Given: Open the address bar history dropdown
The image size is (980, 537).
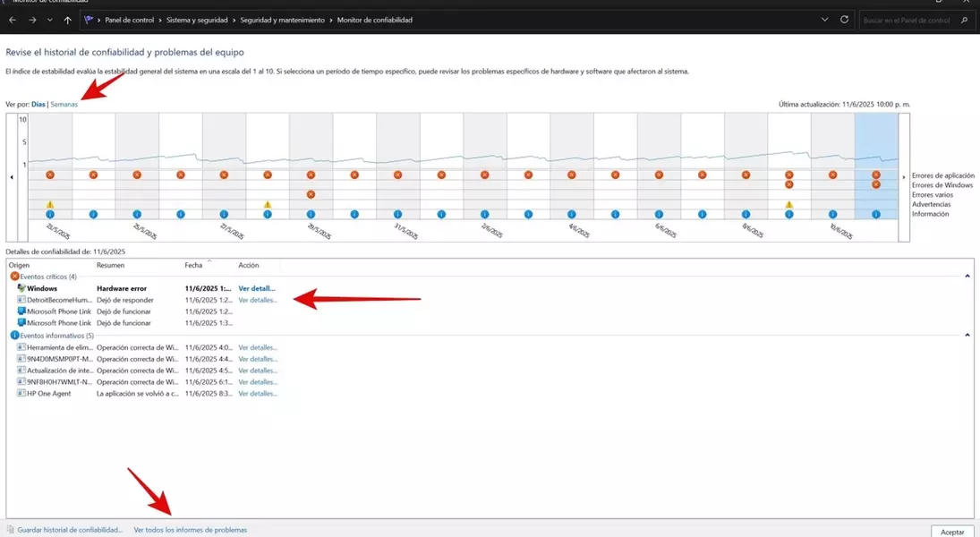Looking at the screenshot, I should point(824,20).
